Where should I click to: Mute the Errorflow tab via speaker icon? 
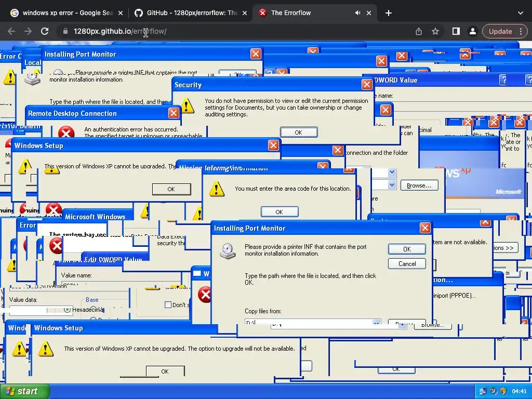pyautogui.click(x=357, y=13)
